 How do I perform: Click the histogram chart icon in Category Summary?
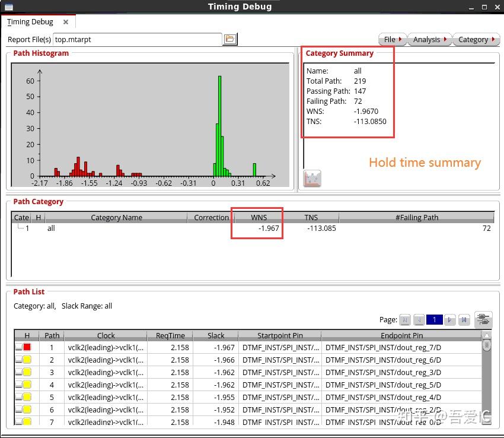(x=312, y=178)
